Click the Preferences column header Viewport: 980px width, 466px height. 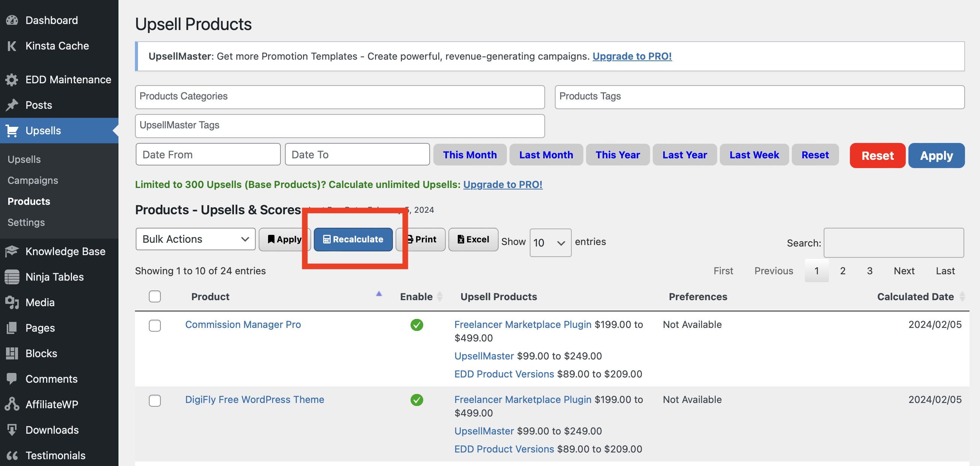[x=698, y=296]
